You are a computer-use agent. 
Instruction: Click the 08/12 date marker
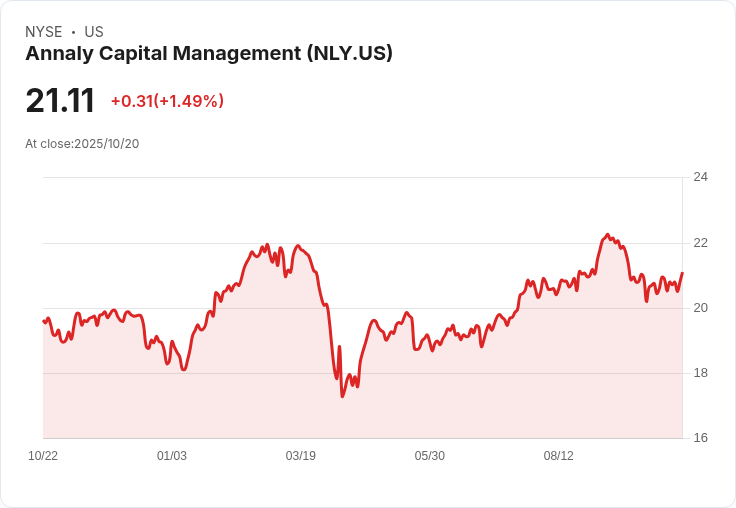coord(559,456)
